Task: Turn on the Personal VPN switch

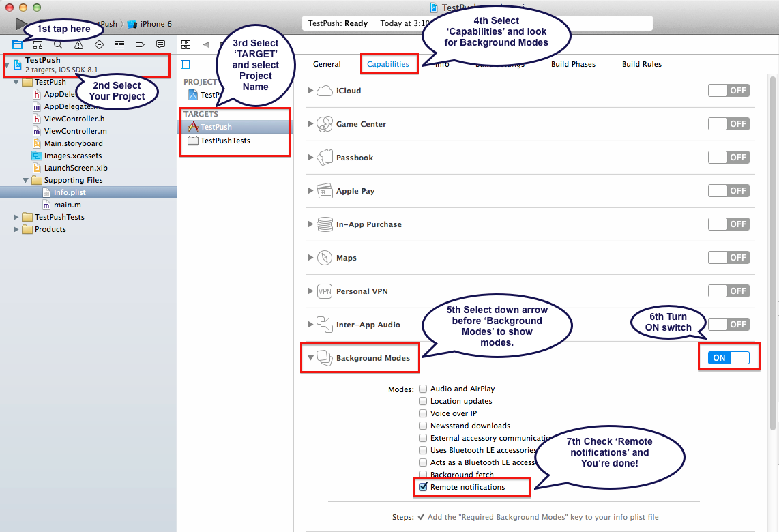Action: click(x=729, y=291)
